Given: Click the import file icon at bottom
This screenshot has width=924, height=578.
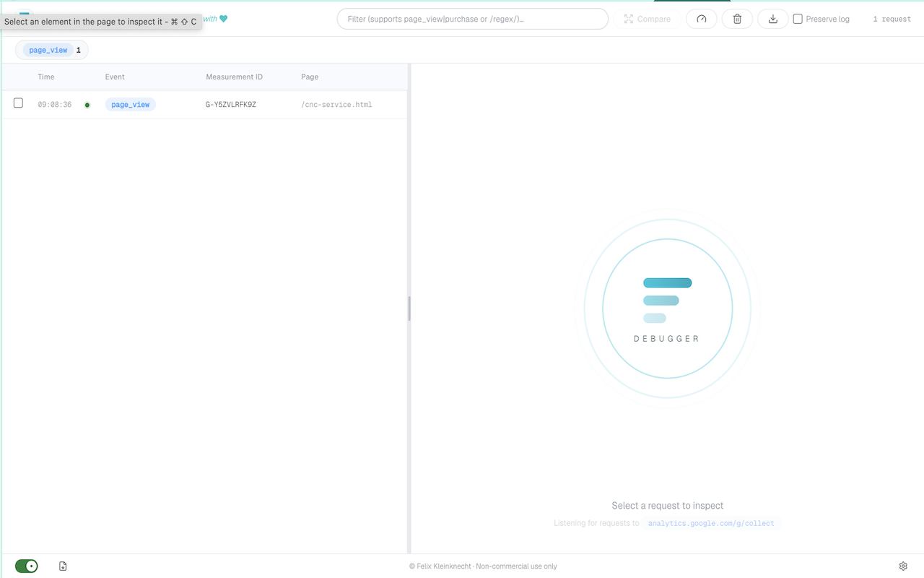Looking at the screenshot, I should tap(63, 566).
